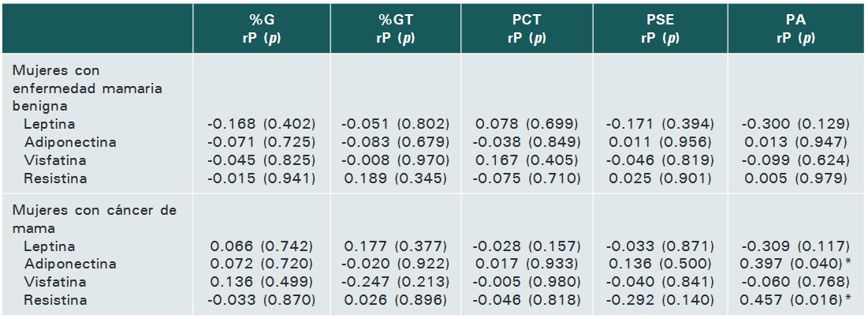
Task: Click the PCT column header
Action: [x=527, y=28]
